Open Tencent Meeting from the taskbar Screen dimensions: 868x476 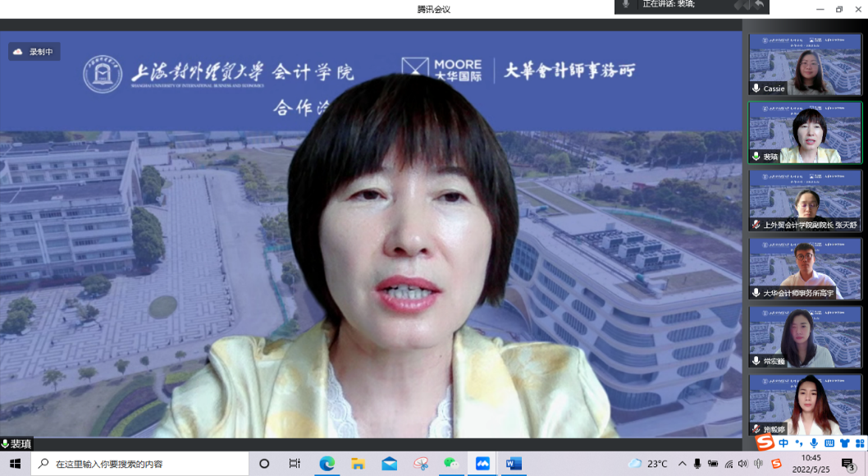[482, 464]
